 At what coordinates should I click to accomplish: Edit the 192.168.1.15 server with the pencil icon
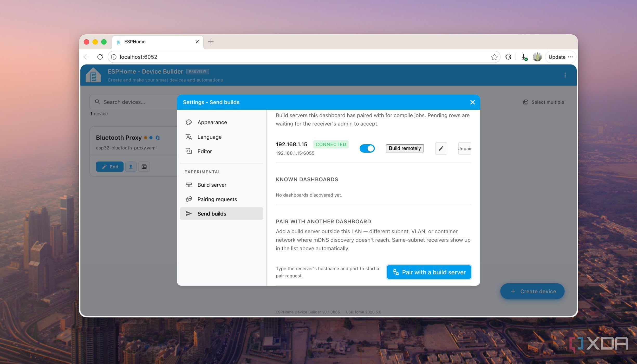441,148
